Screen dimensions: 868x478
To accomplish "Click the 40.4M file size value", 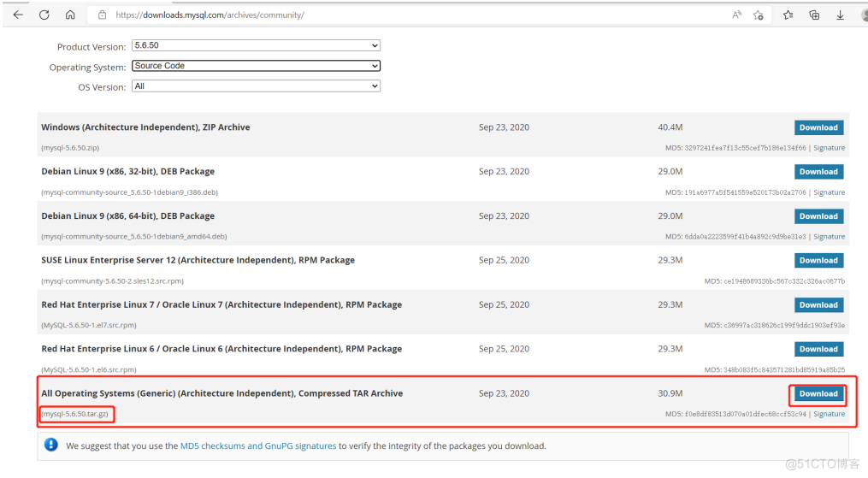I will 670,127.
